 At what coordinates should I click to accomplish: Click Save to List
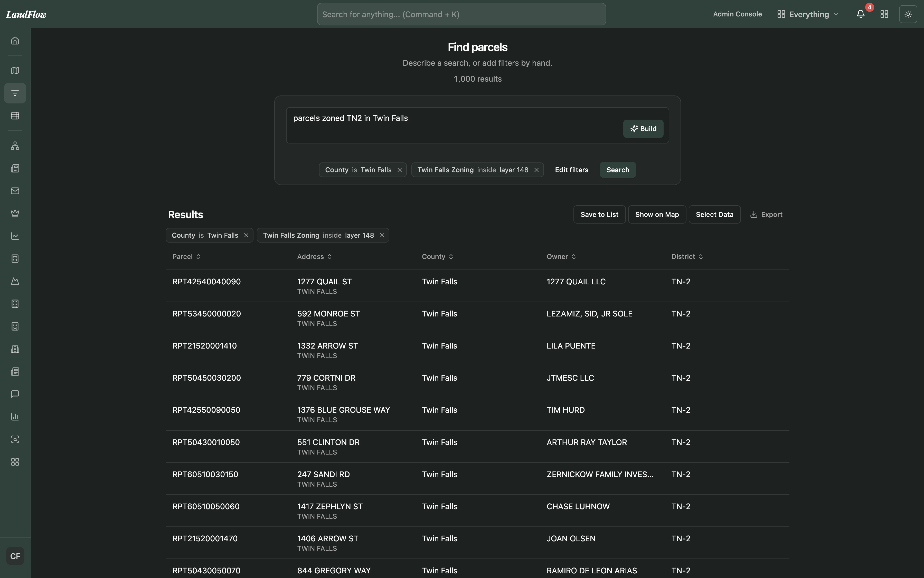[x=599, y=215]
